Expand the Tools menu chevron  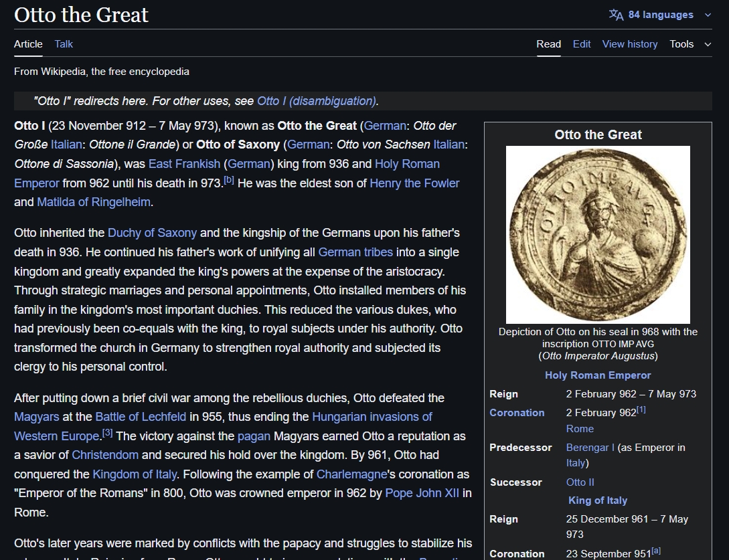pyautogui.click(x=708, y=44)
